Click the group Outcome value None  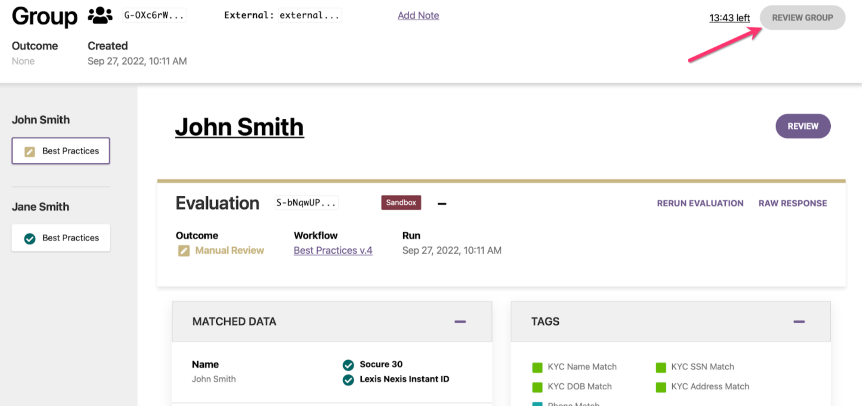[23, 61]
